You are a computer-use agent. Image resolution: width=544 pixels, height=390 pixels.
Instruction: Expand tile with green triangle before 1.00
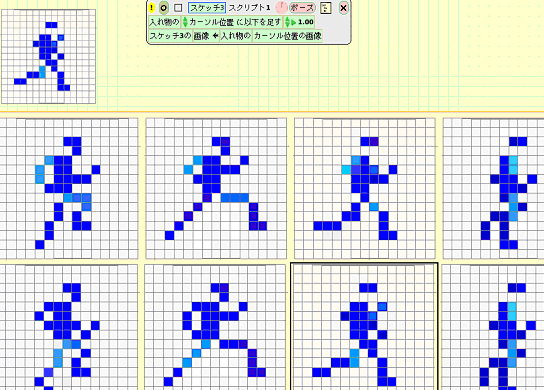pos(294,22)
